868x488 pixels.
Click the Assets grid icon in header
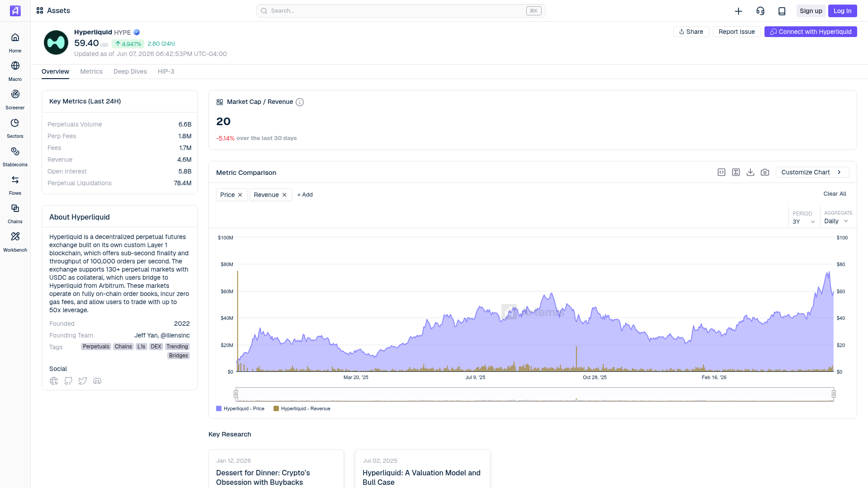pos(40,10)
